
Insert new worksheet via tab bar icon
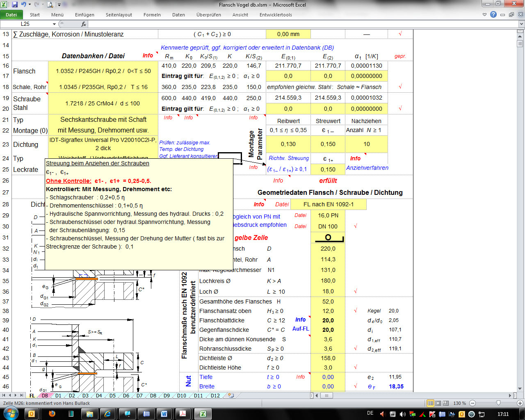tap(231, 396)
